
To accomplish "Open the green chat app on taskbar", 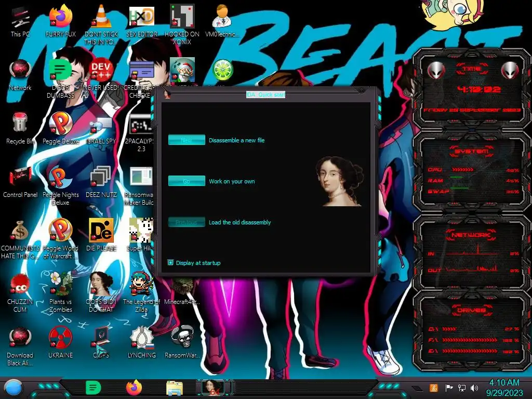I will coord(94,388).
